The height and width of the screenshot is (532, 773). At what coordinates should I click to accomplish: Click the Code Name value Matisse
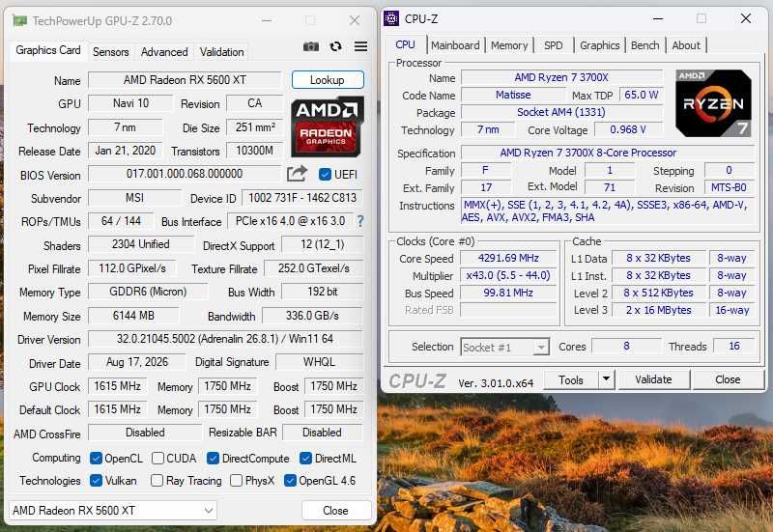[x=513, y=95]
